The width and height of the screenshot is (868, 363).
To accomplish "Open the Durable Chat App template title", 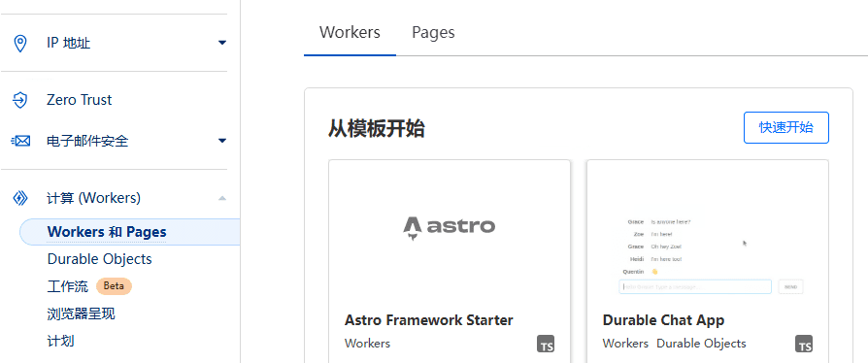I will click(663, 320).
